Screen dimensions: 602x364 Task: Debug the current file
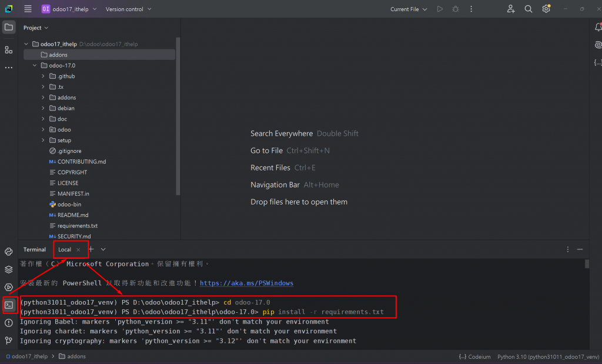point(456,9)
